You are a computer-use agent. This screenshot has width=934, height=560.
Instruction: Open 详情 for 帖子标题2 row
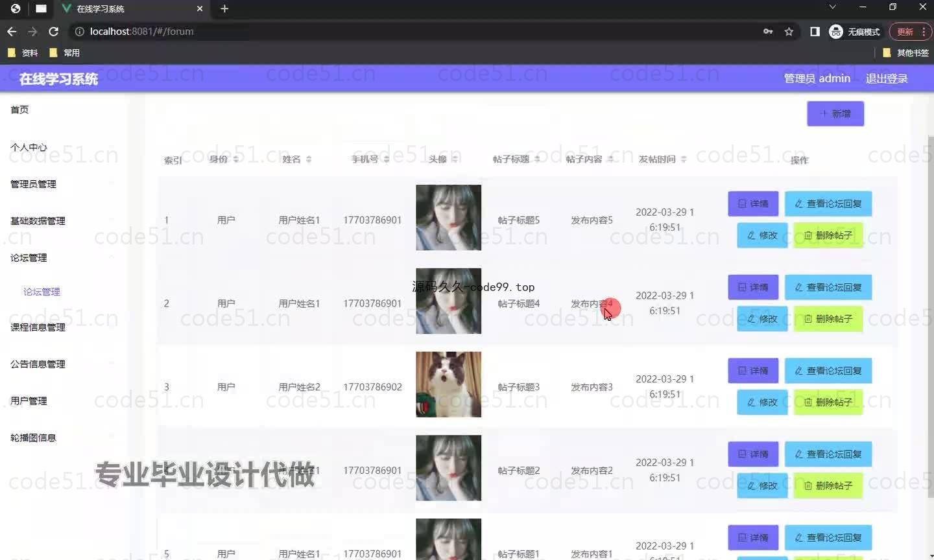click(x=753, y=454)
